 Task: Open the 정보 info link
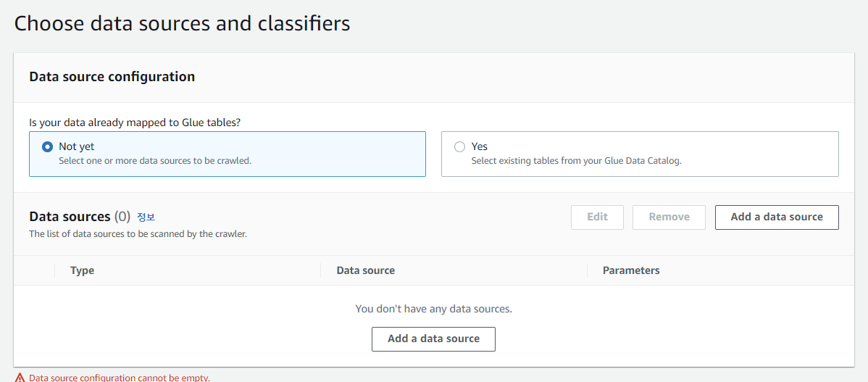pyautogui.click(x=146, y=217)
